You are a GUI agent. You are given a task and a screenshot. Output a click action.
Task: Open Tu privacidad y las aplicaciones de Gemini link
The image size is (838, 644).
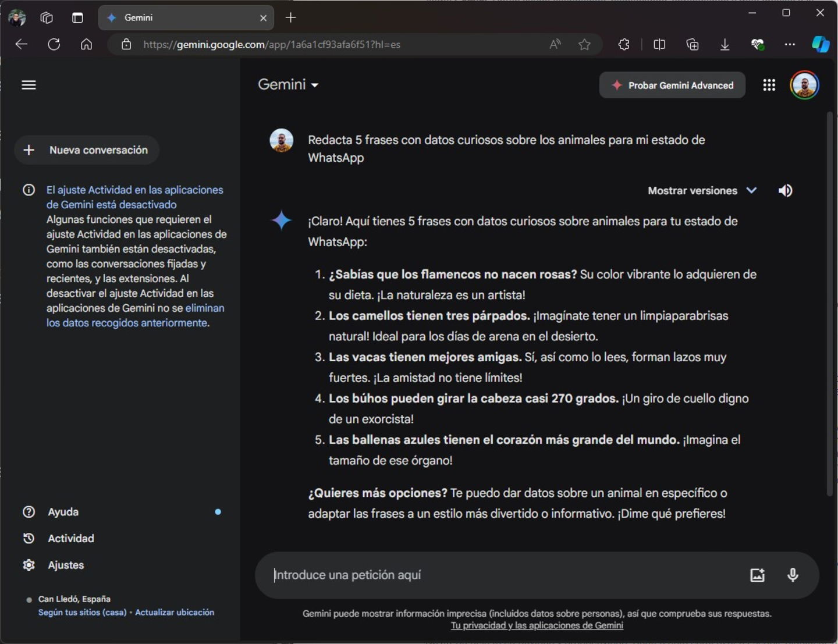[x=537, y=625]
